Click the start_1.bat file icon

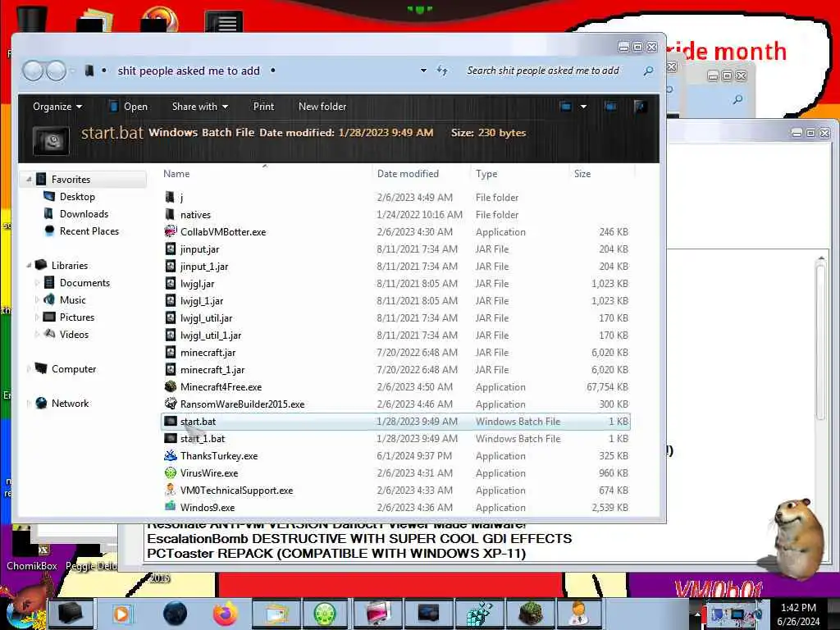tap(171, 438)
